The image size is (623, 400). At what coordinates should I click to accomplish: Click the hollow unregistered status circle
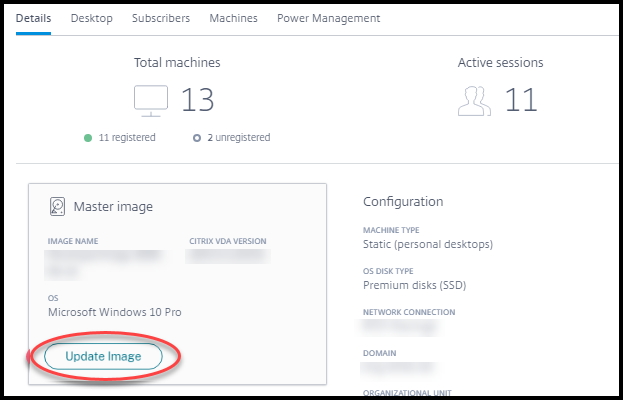point(197,138)
